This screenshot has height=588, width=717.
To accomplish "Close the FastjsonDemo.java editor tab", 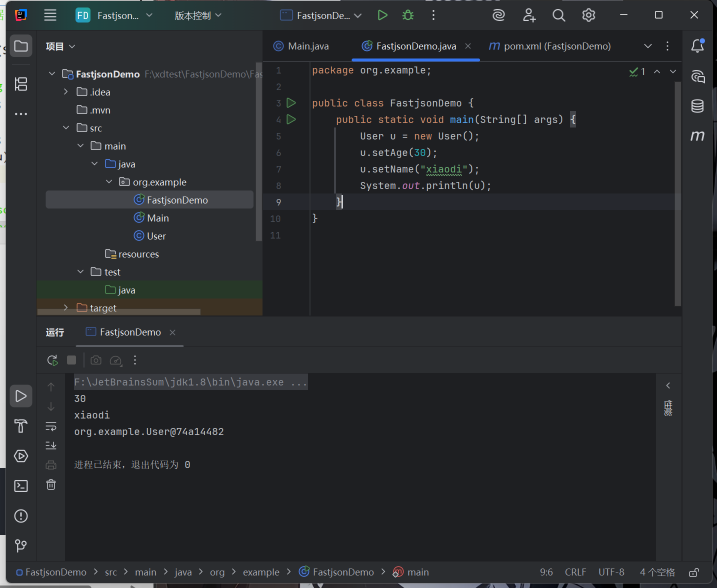I will coord(468,46).
